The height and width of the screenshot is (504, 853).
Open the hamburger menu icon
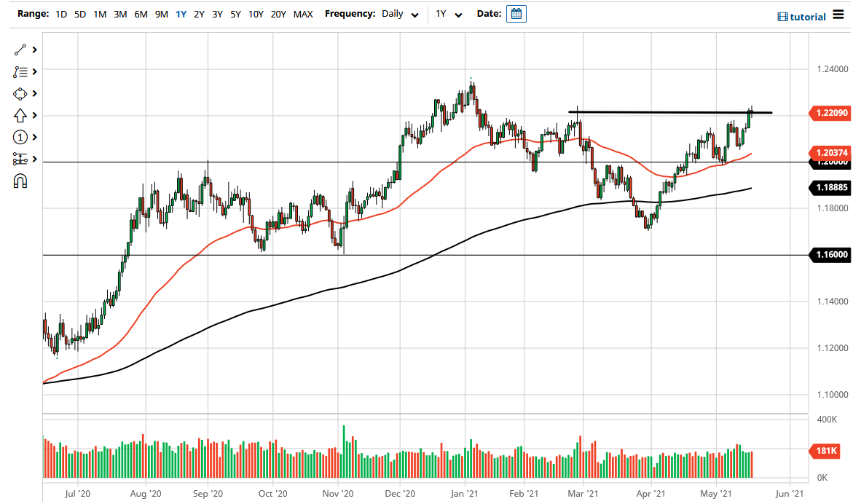point(838,15)
